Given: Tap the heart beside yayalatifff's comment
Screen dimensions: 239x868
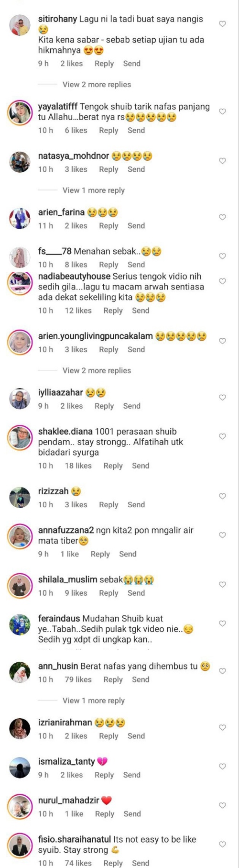Looking at the screenshot, I should click(222, 111).
